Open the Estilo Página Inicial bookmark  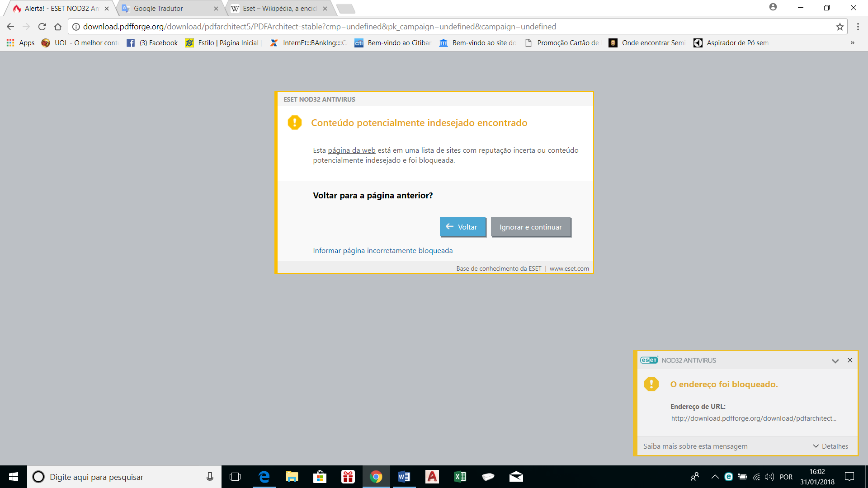[222, 43]
